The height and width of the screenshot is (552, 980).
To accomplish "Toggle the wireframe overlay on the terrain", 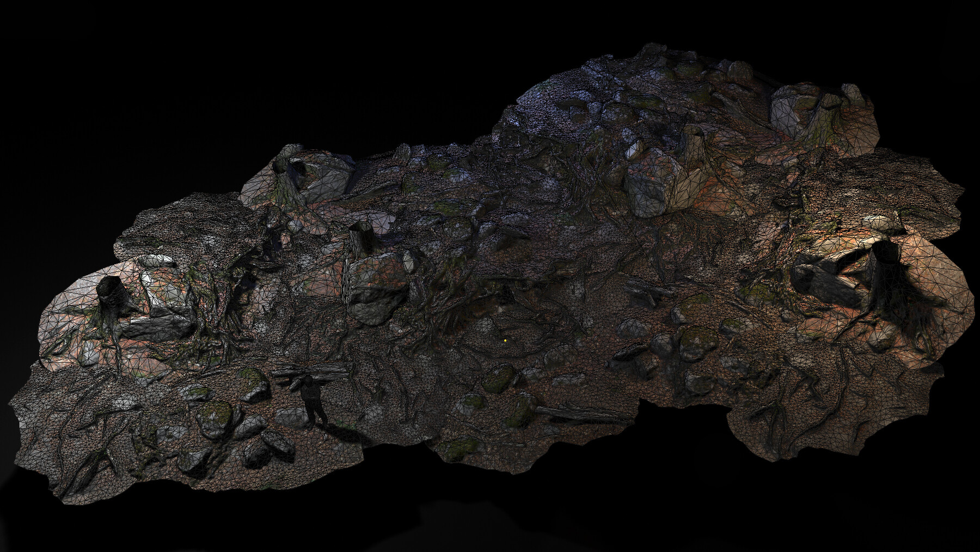I will [x=490, y=272].
